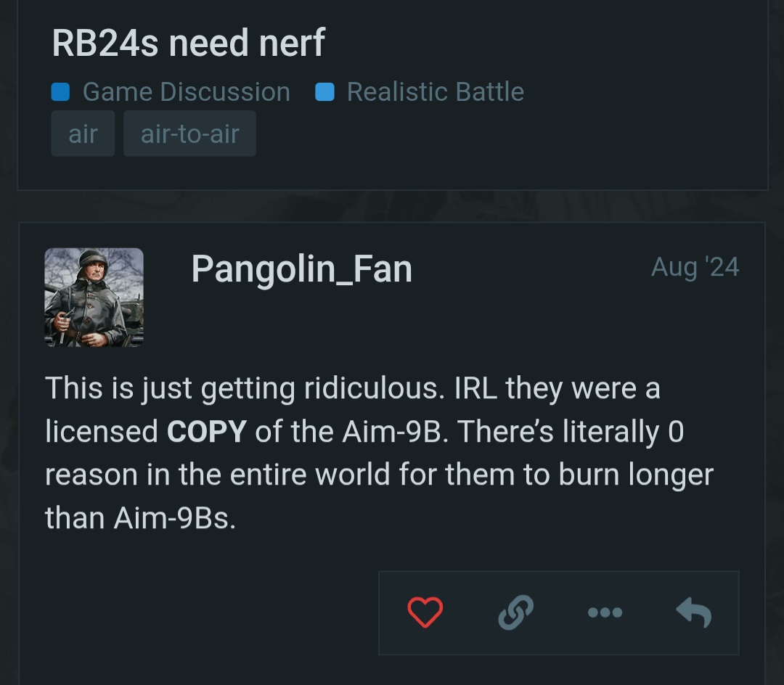
Task: Click 'IRL' in the post body
Action: [476, 388]
